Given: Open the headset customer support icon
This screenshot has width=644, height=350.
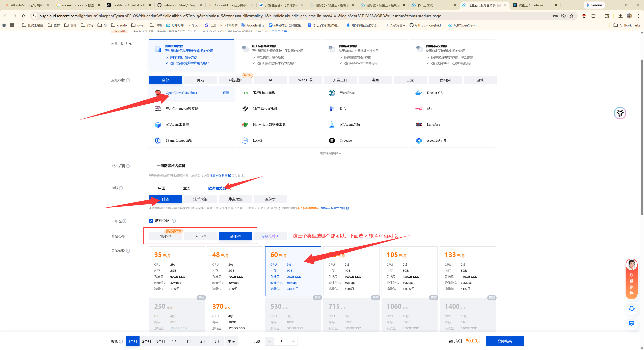Looking at the screenshot, I should pyautogui.click(x=631, y=309).
